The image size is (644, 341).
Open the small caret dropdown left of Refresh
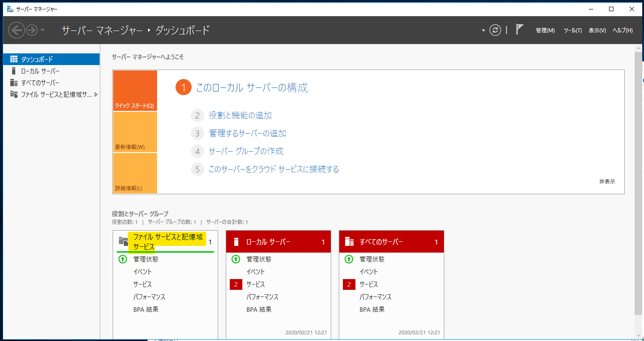(482, 30)
